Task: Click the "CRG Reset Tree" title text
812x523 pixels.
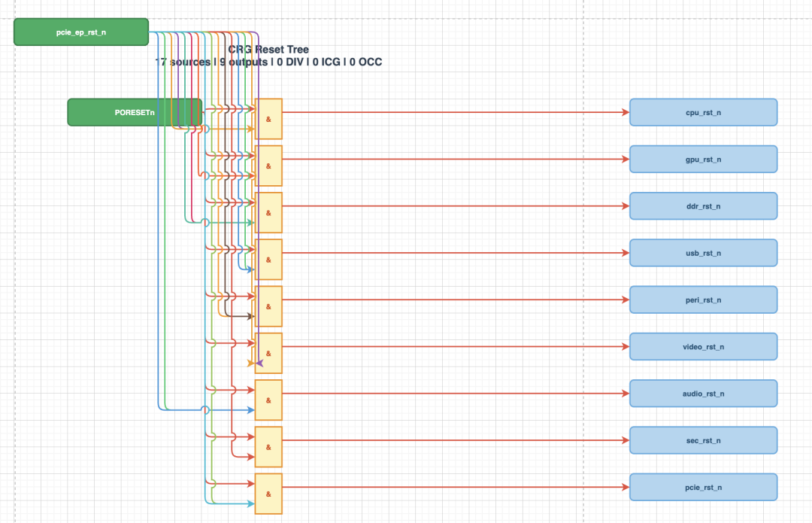Action: pos(268,50)
